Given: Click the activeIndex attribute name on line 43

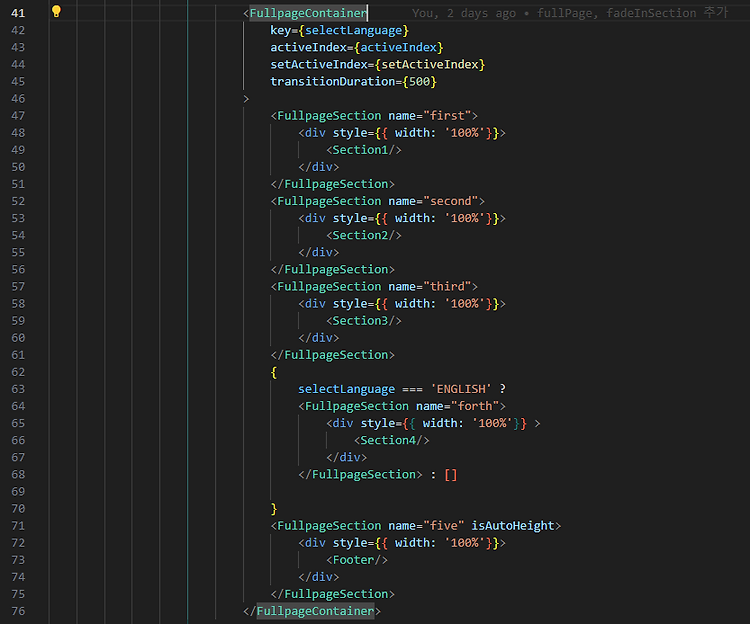Looking at the screenshot, I should click(309, 47).
